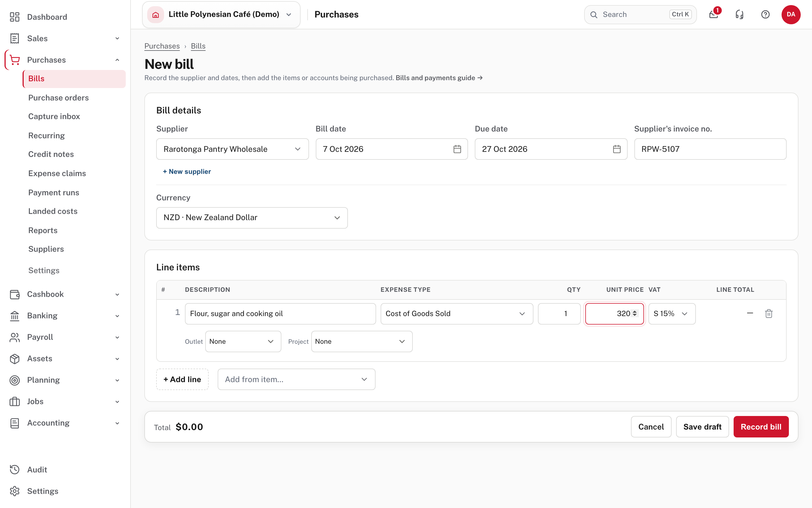The height and width of the screenshot is (508, 812).
Task: Open the Bill date calendar picker
Action: click(x=457, y=149)
